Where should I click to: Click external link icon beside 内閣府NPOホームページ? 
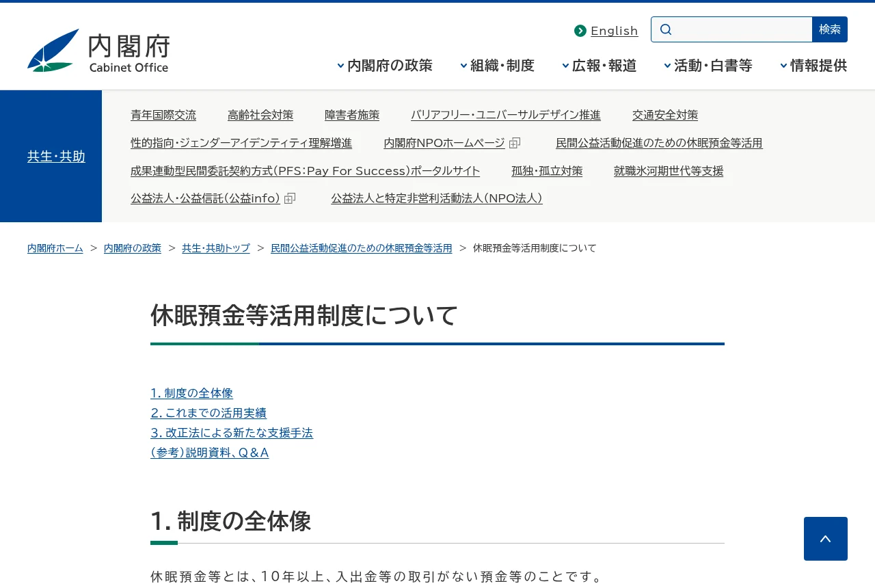pyautogui.click(x=515, y=143)
